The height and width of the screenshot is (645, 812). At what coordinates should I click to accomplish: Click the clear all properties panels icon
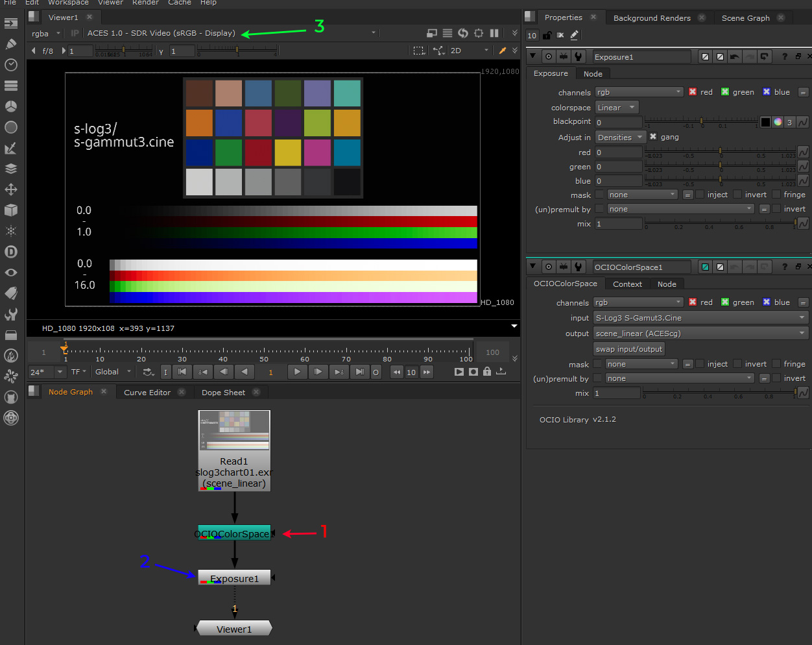click(560, 35)
